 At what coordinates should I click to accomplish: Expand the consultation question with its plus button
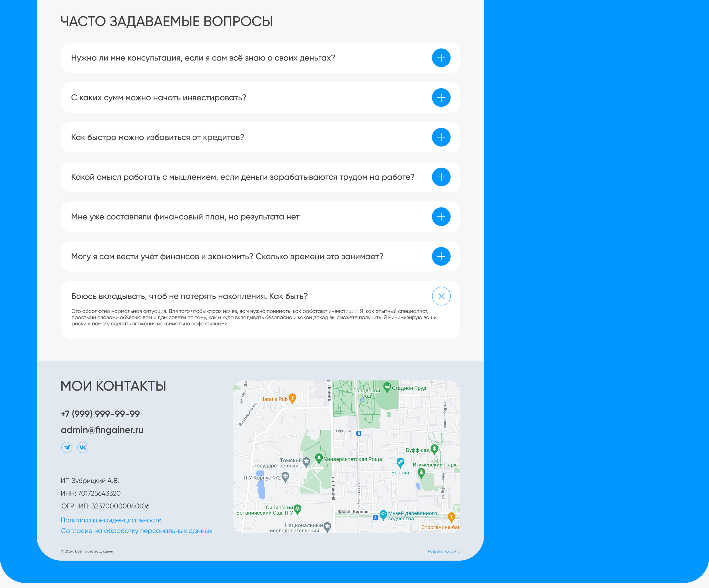pyautogui.click(x=441, y=58)
